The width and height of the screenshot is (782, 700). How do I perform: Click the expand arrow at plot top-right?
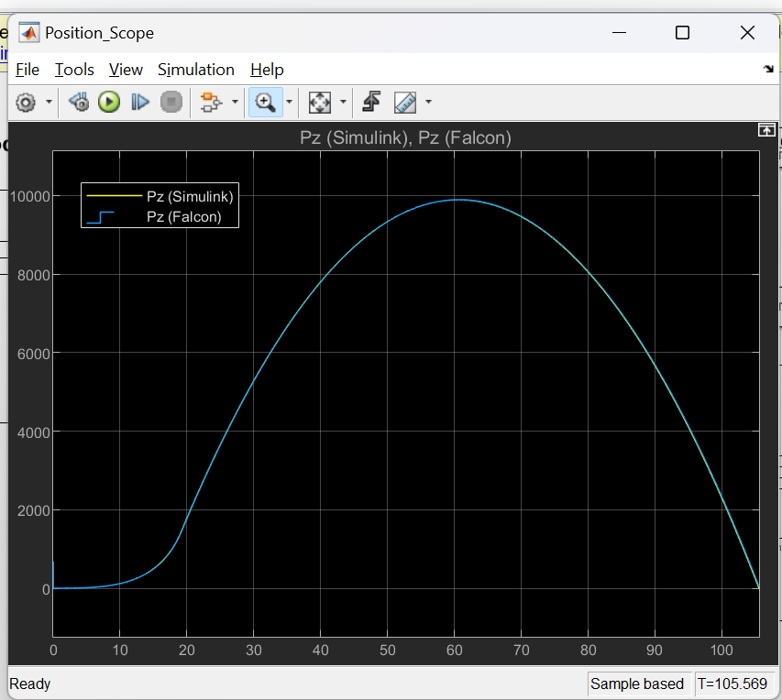click(x=766, y=129)
